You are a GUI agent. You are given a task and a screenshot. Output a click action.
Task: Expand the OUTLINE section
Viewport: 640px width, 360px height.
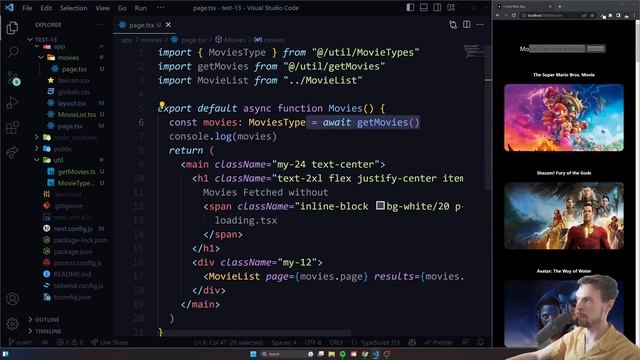click(47, 320)
